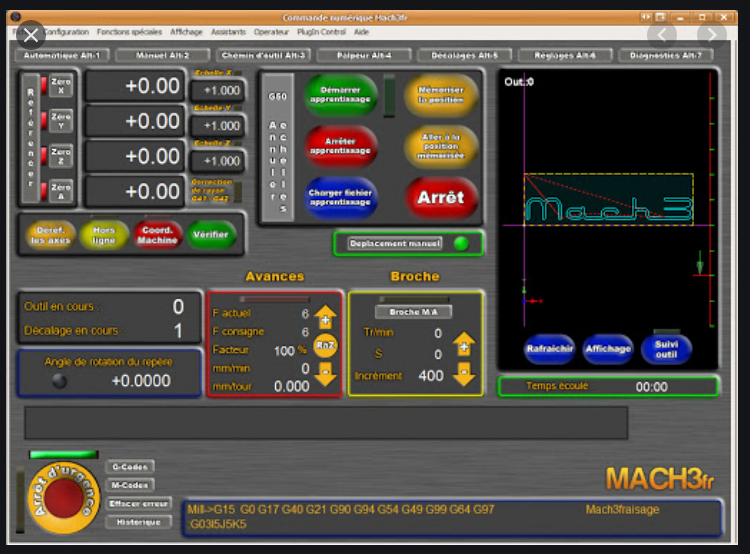Viewport: 750px width, 554px height.
Task: Toggle Broche M/A spindle on/off
Action: (x=413, y=312)
